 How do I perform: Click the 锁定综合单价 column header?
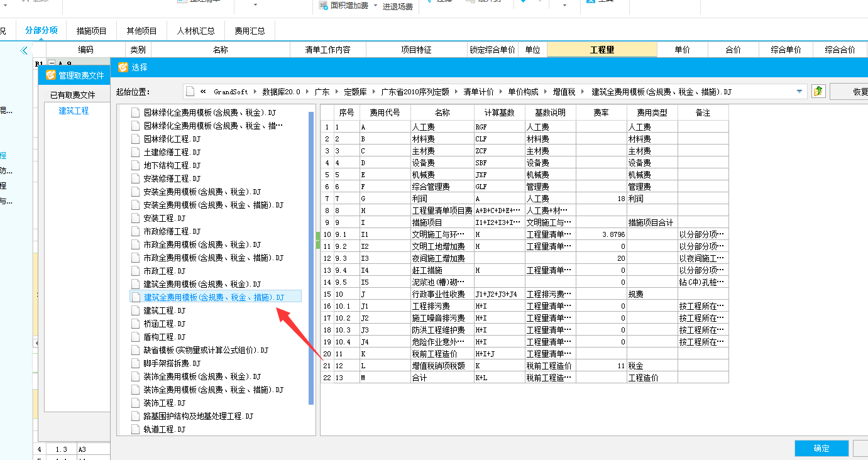pos(493,50)
